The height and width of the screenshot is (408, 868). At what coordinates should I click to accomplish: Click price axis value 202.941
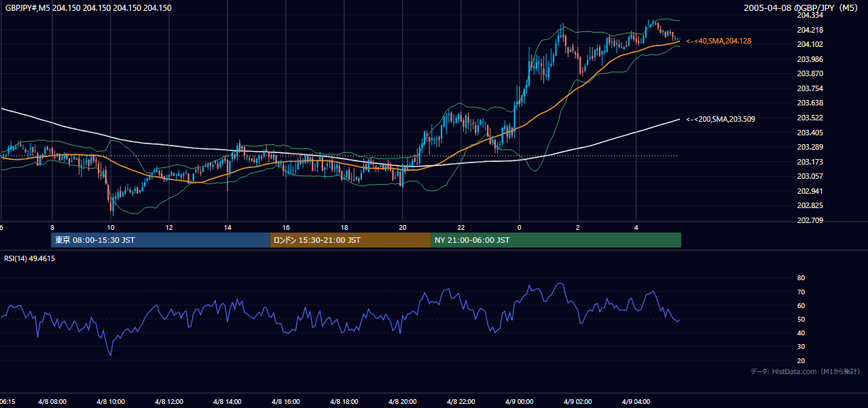click(x=810, y=191)
